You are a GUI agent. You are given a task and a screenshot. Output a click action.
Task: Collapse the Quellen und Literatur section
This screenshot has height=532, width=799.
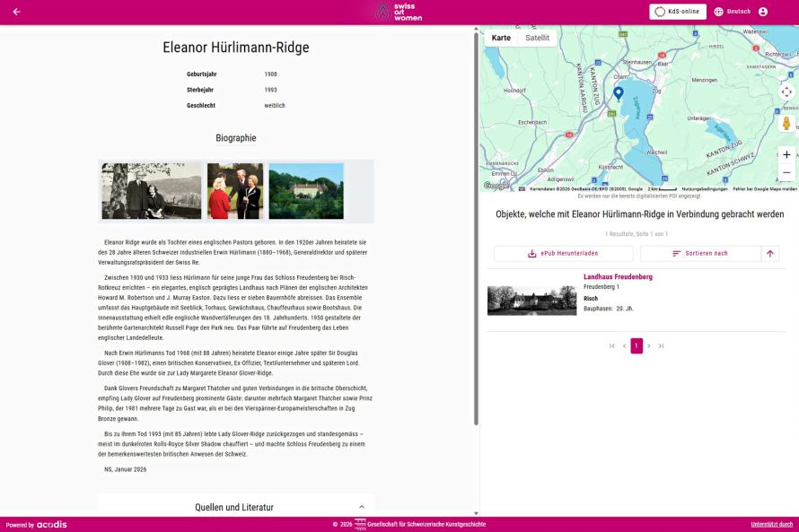[361, 507]
